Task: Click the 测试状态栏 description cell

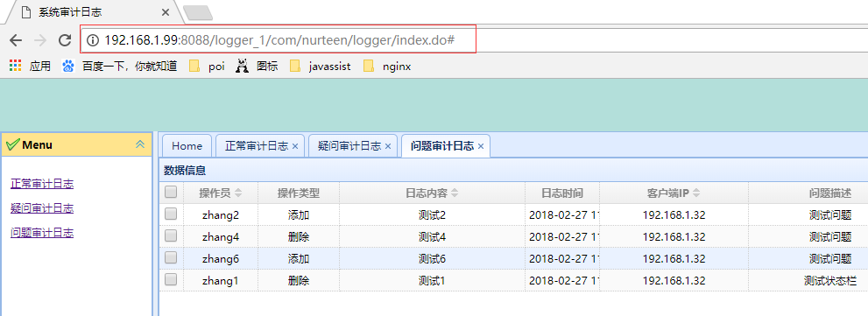Action: (x=830, y=281)
